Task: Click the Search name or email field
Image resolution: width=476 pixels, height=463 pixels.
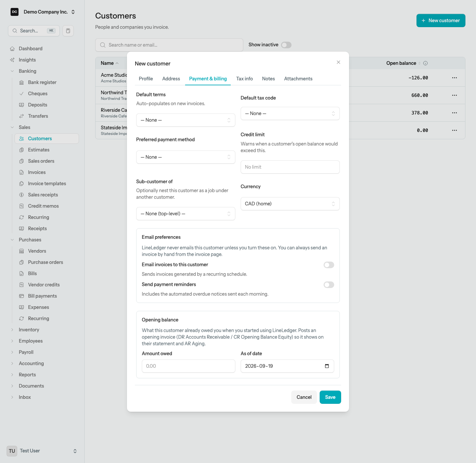Action: [x=169, y=45]
